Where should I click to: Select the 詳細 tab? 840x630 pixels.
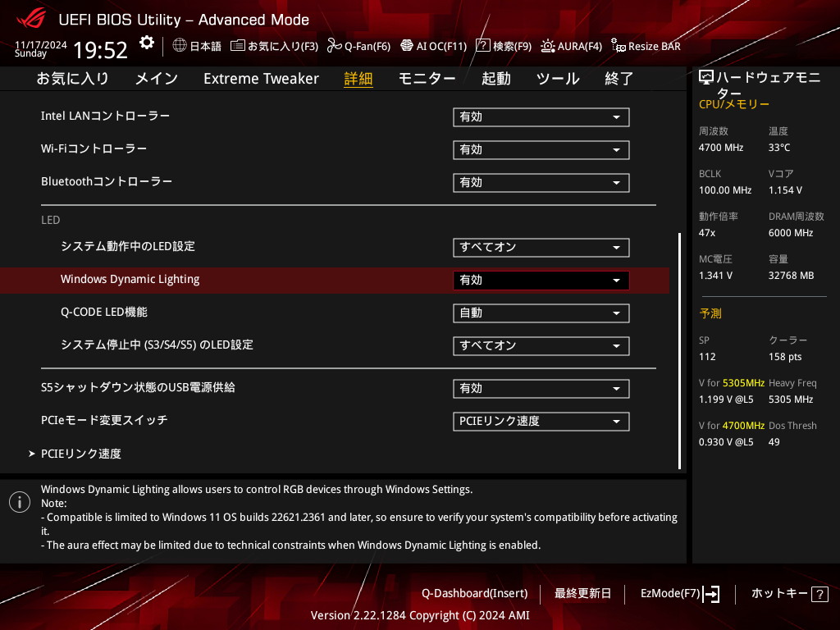pyautogui.click(x=358, y=79)
